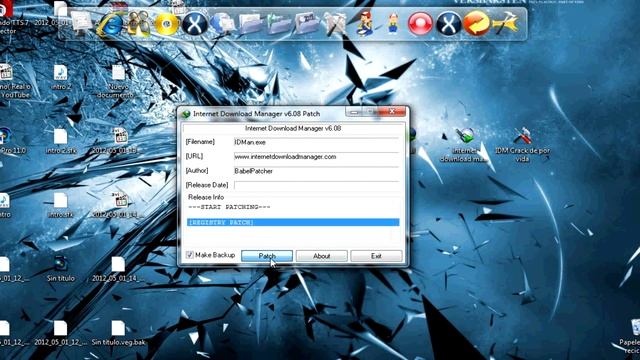This screenshot has height=360, width=640.
Task: Select the intro 2 audio file icon
Action: coord(60,77)
